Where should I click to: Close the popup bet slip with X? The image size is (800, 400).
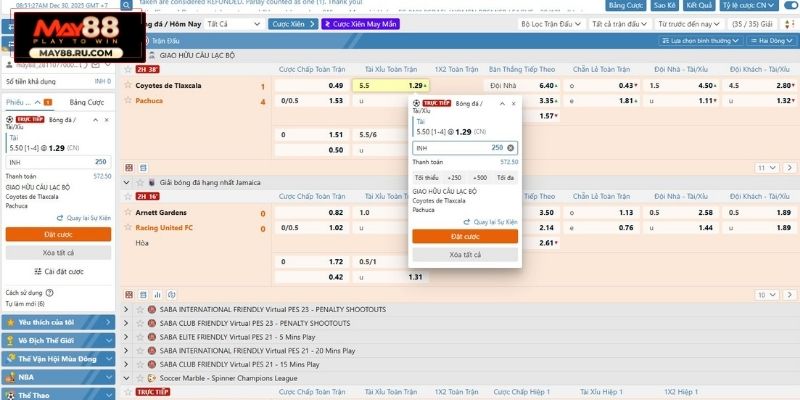click(x=514, y=103)
